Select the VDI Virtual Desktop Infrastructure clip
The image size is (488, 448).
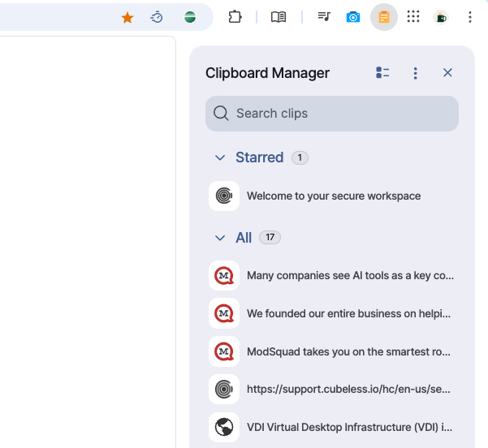pos(332,427)
